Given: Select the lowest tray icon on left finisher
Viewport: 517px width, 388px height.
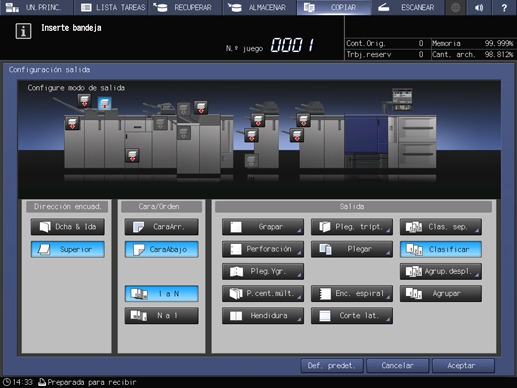Looking at the screenshot, I should coord(132,155).
